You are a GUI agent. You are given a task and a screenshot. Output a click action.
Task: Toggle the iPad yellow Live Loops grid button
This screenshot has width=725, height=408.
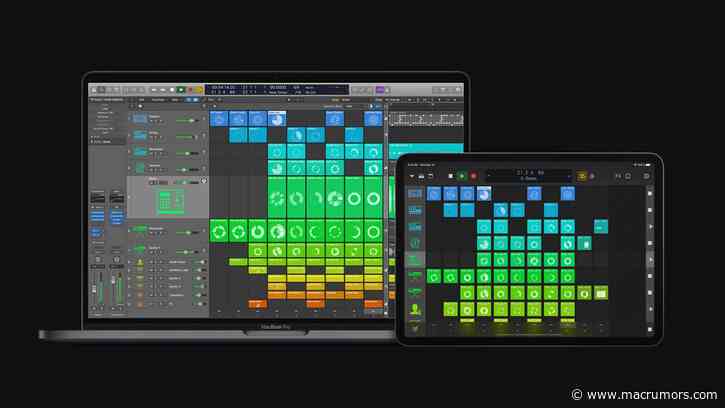[582, 176]
